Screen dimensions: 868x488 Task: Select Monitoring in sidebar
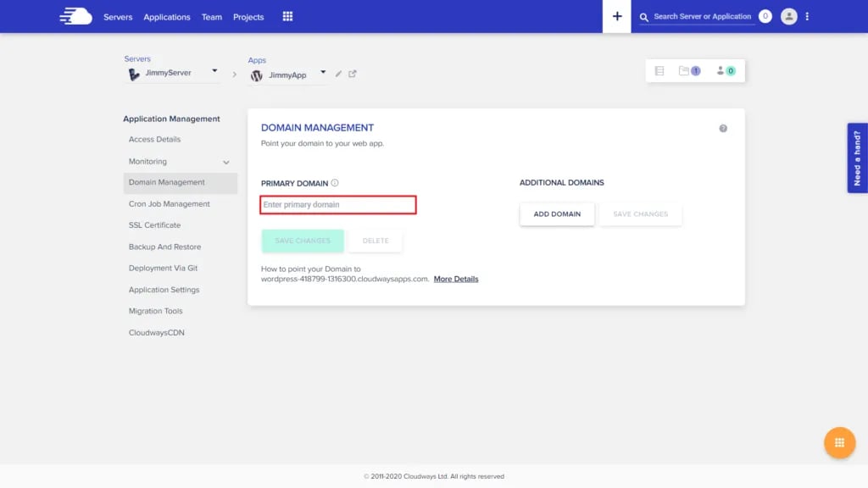point(147,162)
